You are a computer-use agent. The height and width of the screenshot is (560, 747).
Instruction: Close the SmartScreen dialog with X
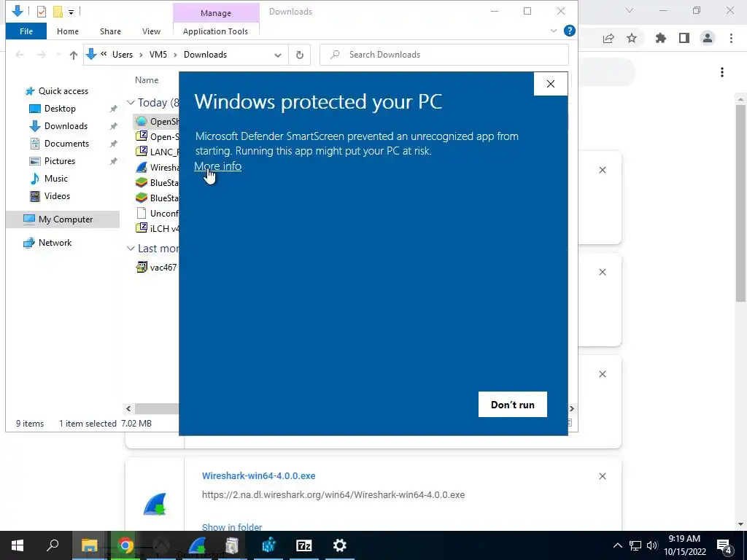tap(551, 84)
